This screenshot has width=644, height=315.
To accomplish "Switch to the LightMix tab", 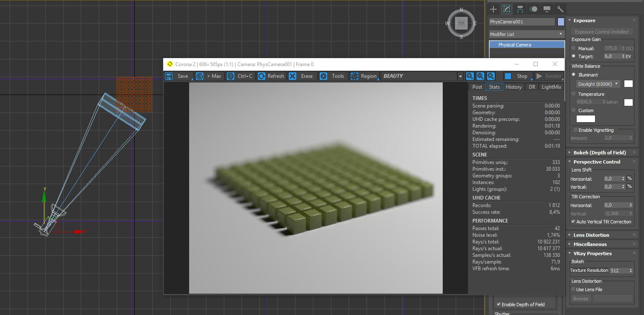I will coord(551,87).
